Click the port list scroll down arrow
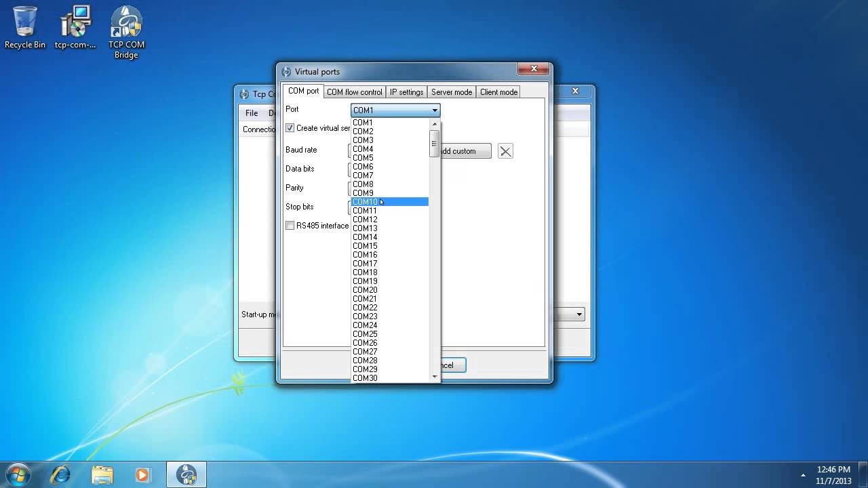 click(x=435, y=376)
